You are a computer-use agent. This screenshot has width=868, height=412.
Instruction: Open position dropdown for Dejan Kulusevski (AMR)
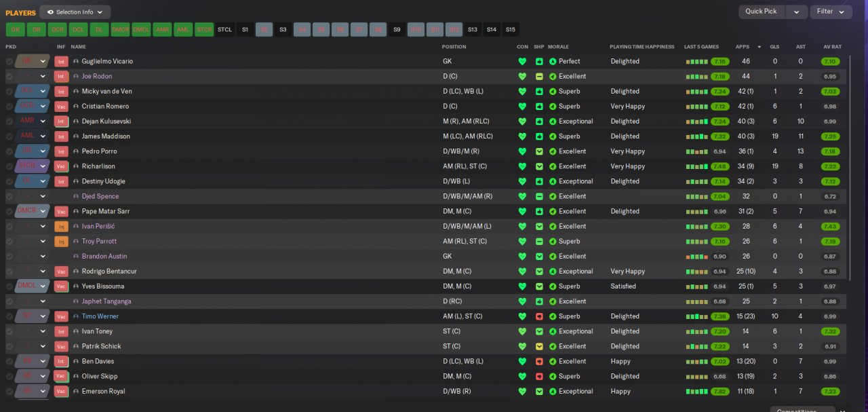43,121
